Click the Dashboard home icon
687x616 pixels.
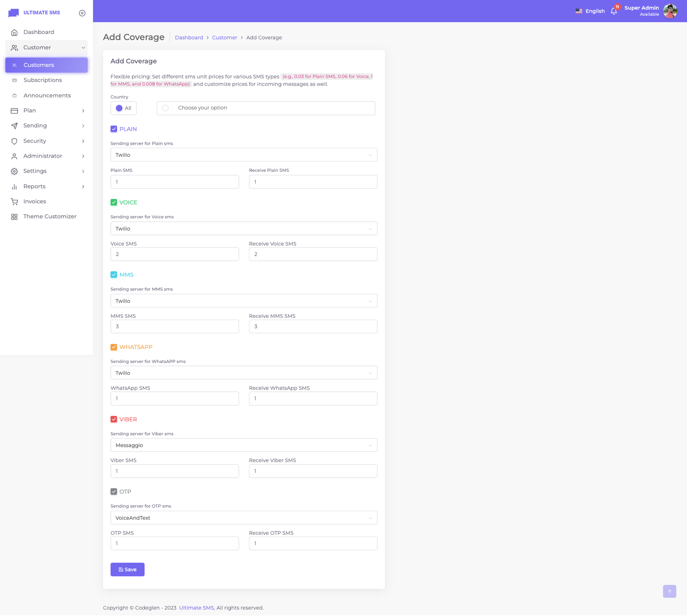(x=15, y=32)
